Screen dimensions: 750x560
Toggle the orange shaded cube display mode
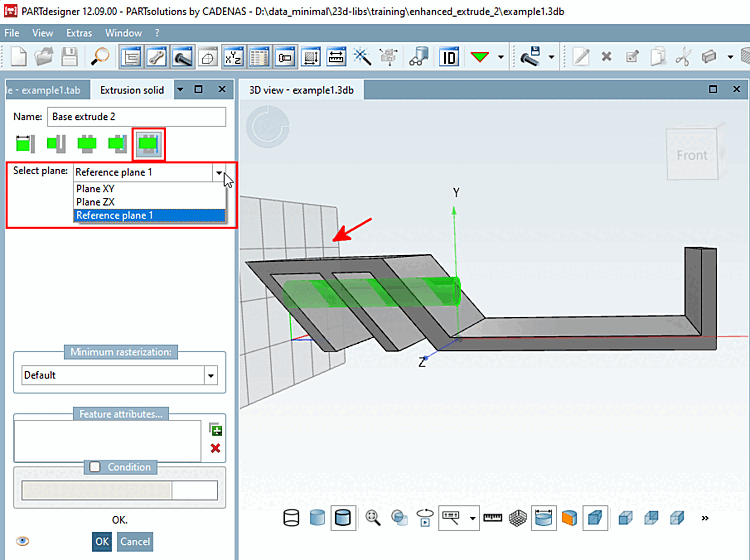coord(569,517)
